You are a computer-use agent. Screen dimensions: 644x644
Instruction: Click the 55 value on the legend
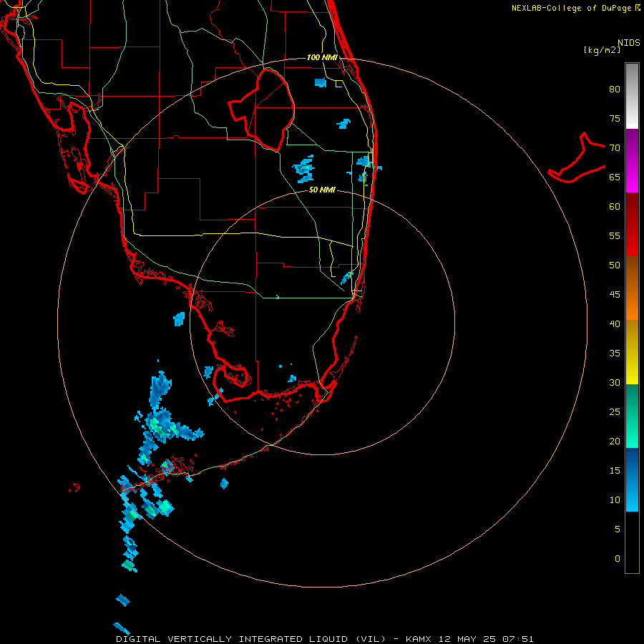[x=615, y=235]
